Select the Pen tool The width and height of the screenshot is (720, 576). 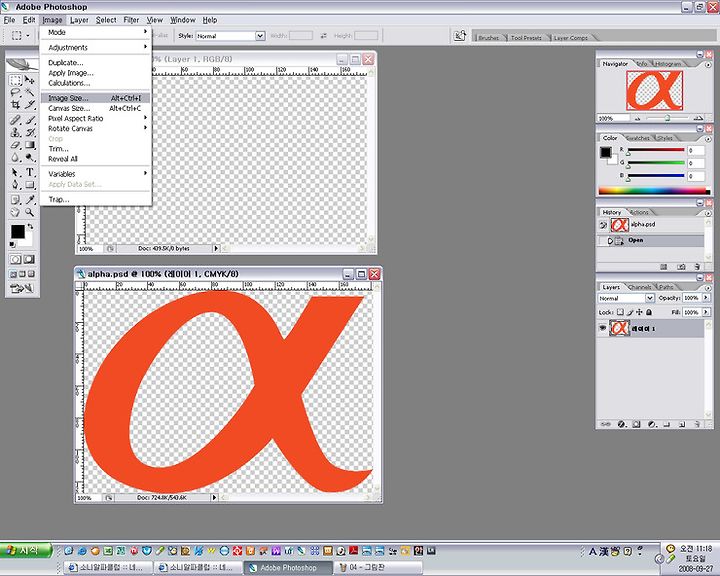(15, 185)
